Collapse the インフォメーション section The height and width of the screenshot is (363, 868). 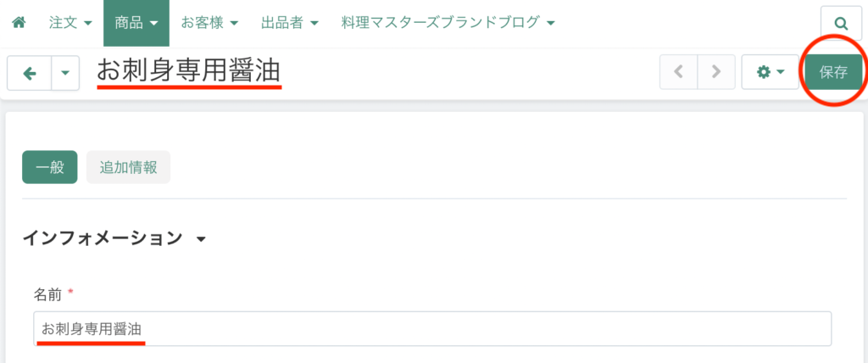201,239
